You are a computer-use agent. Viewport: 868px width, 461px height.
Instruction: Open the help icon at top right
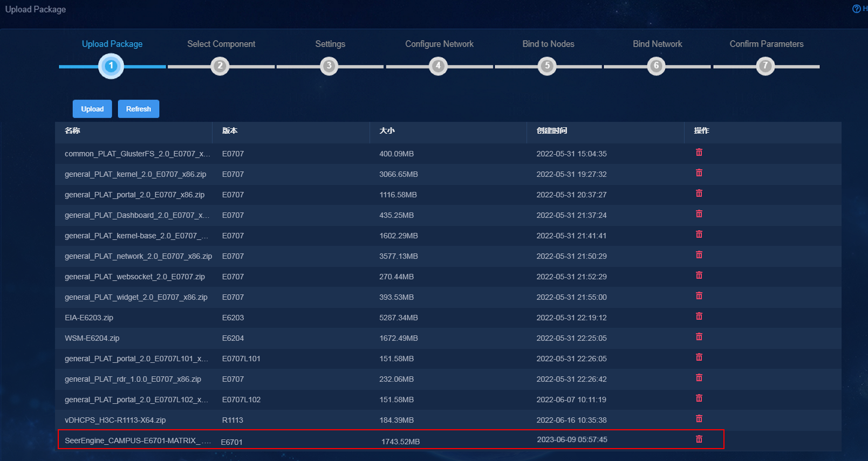[856, 9]
